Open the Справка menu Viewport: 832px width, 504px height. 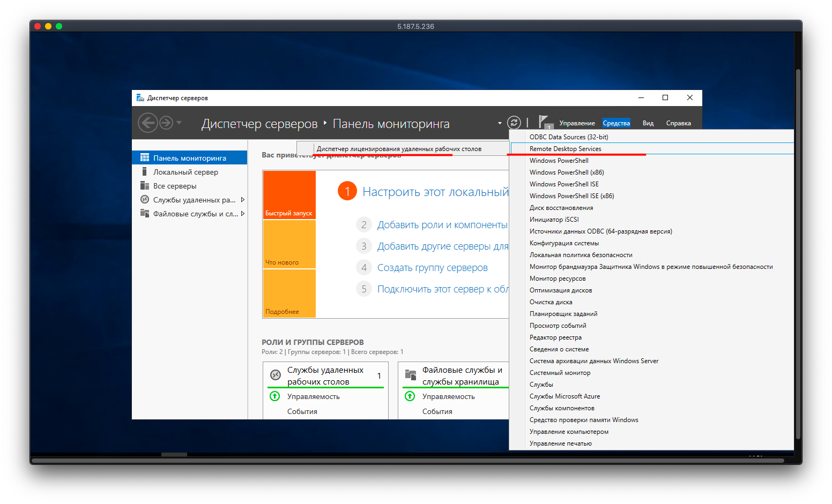click(678, 123)
